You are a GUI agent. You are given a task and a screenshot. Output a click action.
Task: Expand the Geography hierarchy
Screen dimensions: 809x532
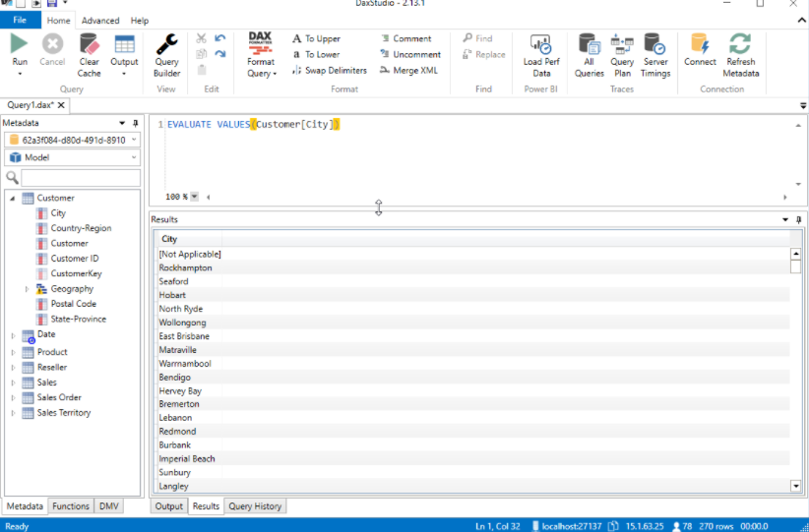[27, 289]
